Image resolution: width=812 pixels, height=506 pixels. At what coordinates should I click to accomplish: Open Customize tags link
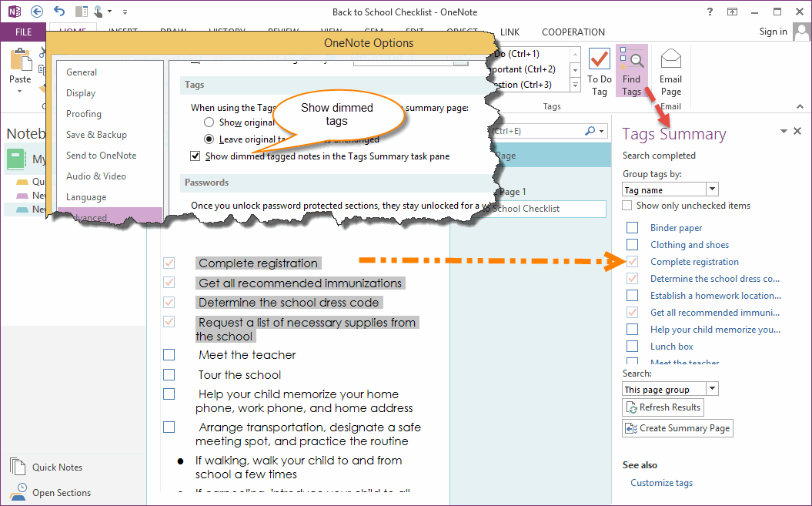tap(661, 483)
